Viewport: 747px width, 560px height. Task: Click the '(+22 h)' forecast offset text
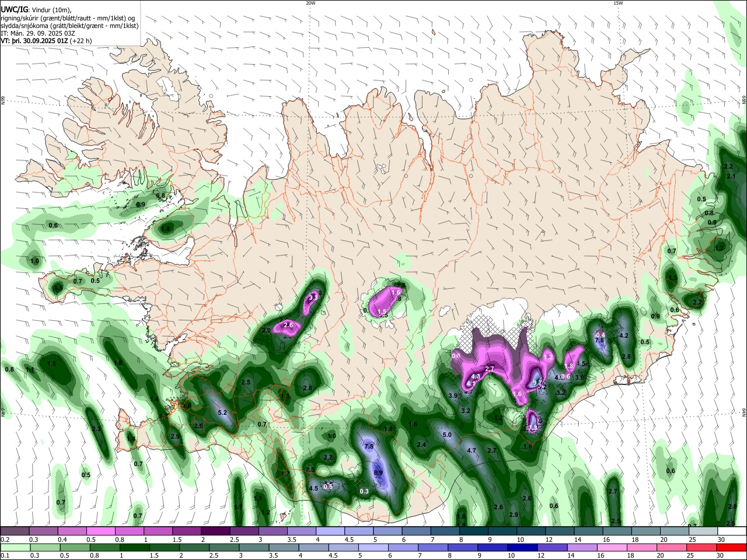81,41
